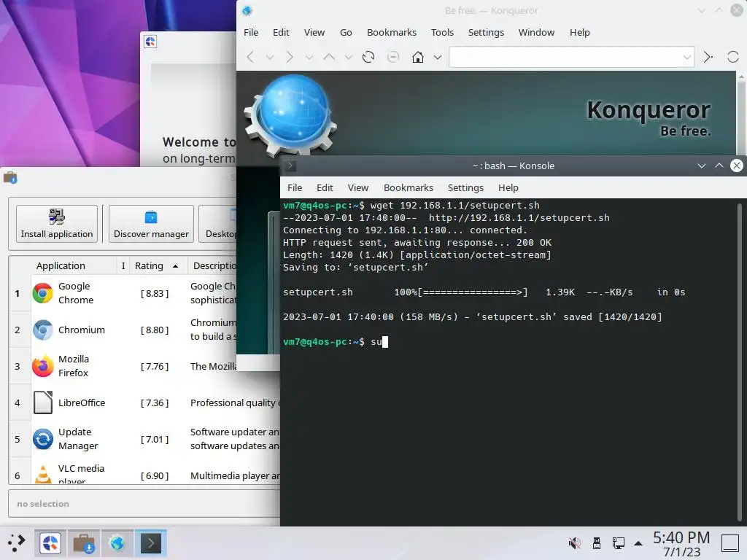Viewport: 747px width, 560px height.
Task: Open Konqueror's Edit menu
Action: pos(281,32)
